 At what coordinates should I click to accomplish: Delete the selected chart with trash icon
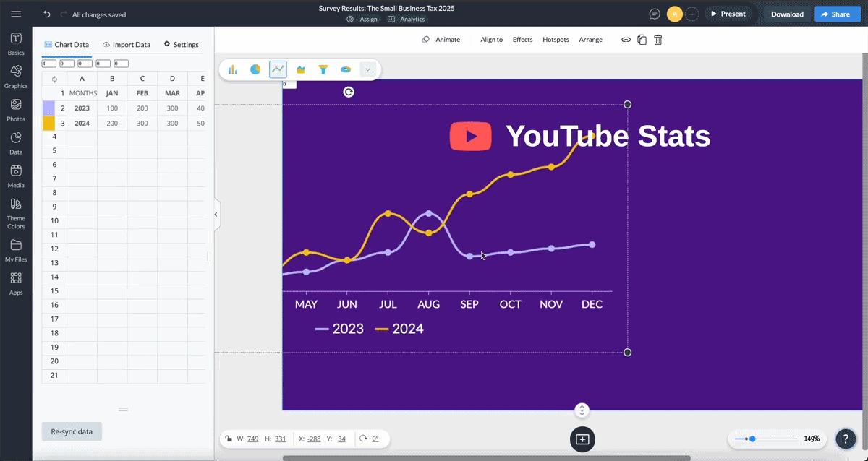pyautogui.click(x=658, y=40)
